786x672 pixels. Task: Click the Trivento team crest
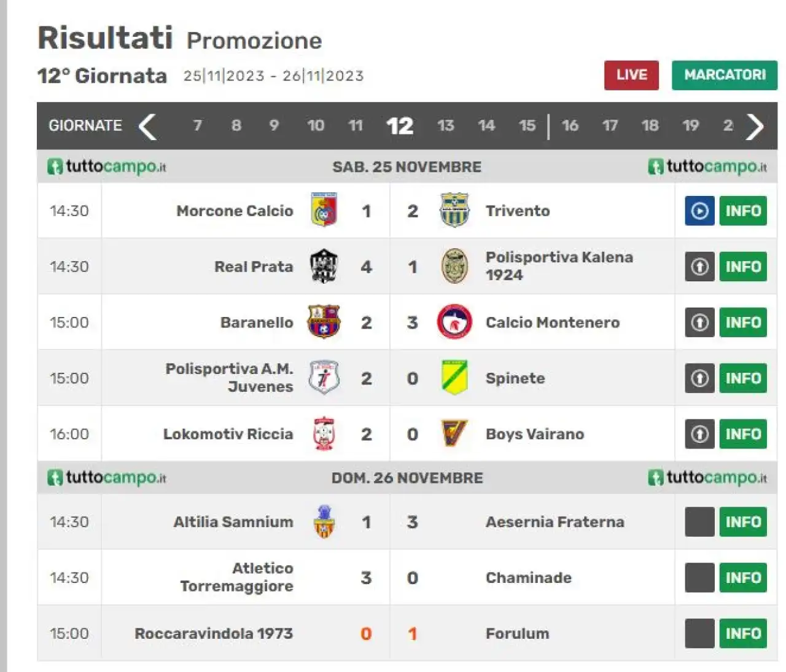(x=454, y=210)
